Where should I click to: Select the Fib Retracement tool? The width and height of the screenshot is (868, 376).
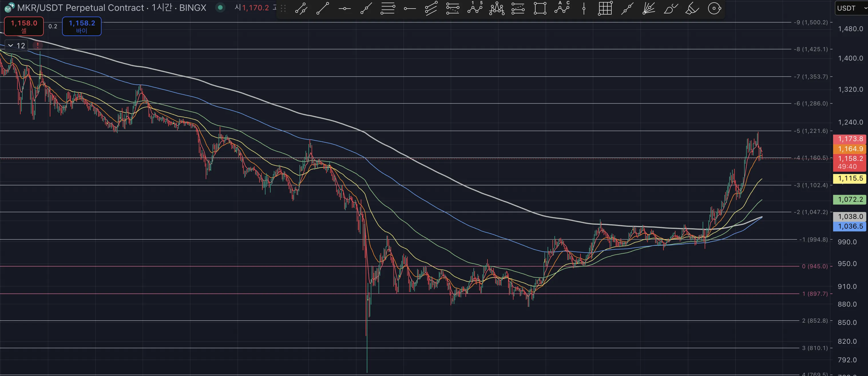[387, 8]
